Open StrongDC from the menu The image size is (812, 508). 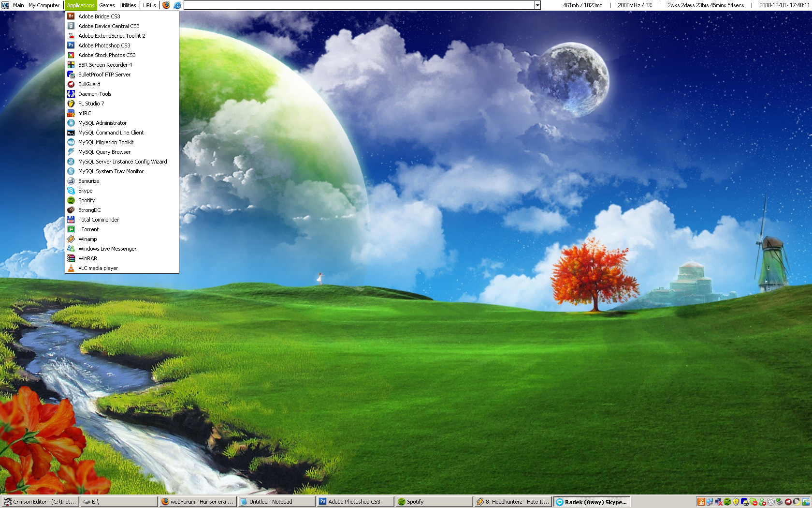[x=122, y=210]
